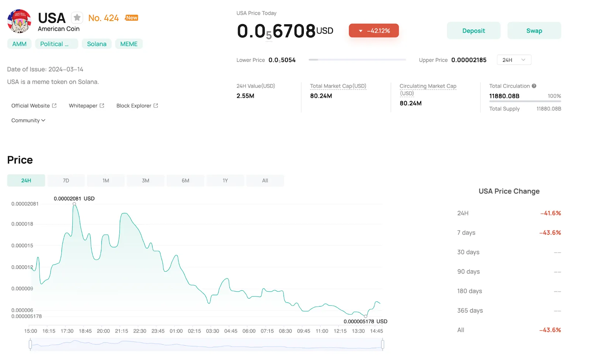This screenshot has width=590, height=364.
Task: Switch chart to 3M tab
Action: tap(146, 181)
